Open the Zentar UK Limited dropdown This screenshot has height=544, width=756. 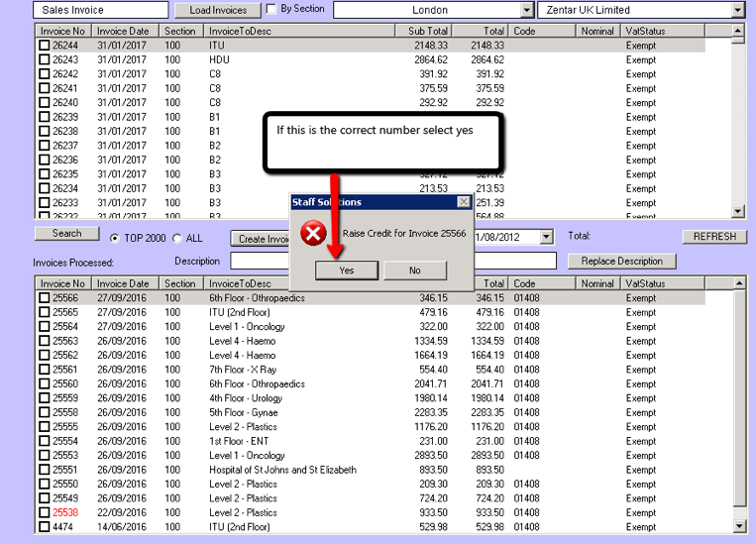click(x=737, y=10)
